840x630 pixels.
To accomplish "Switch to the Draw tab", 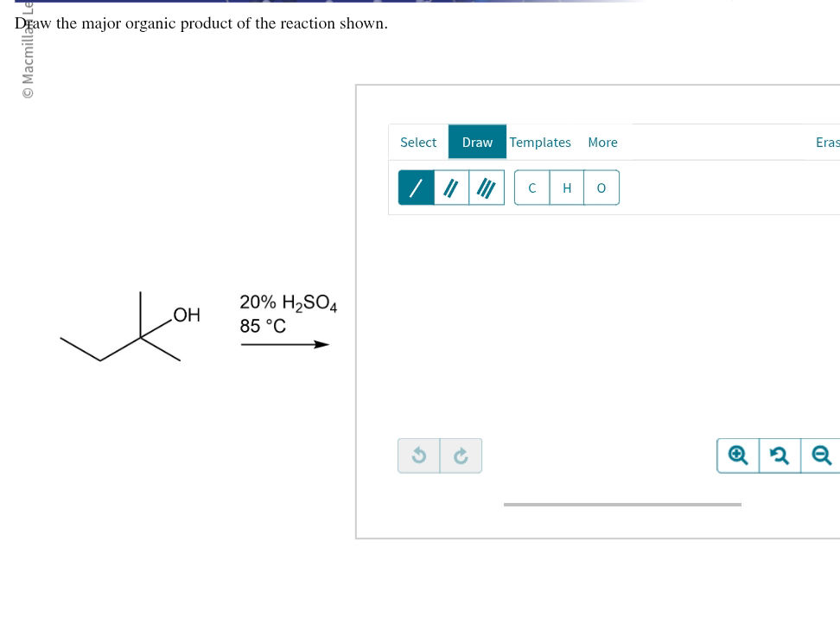I will pos(477,142).
